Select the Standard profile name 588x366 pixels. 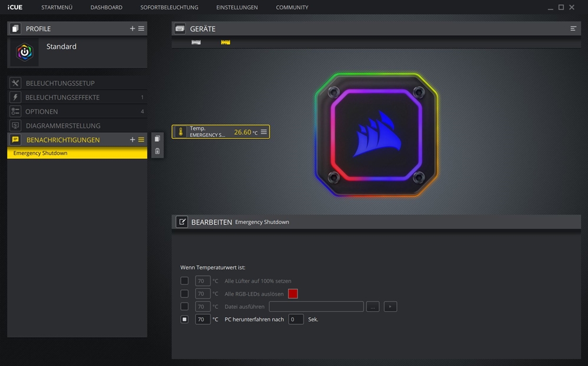[61, 46]
